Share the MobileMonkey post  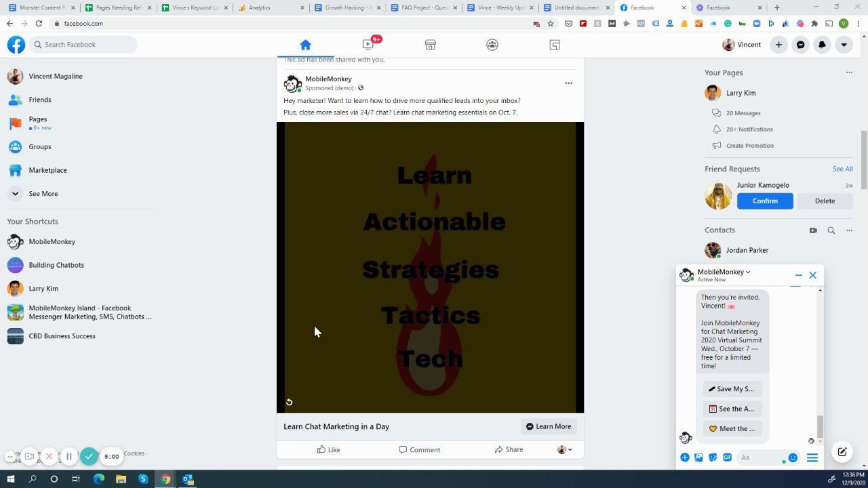click(x=509, y=449)
